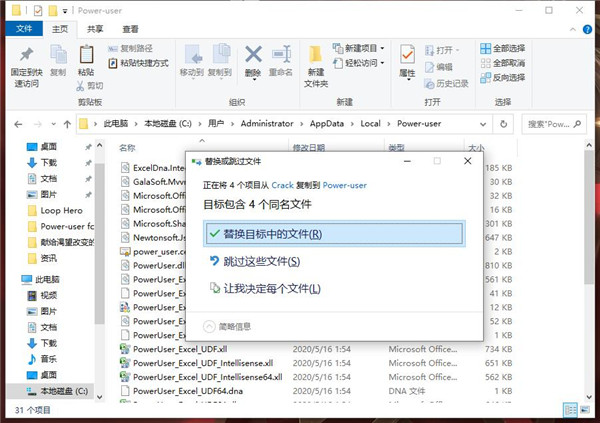Open Explorer help question mark

(x=587, y=29)
